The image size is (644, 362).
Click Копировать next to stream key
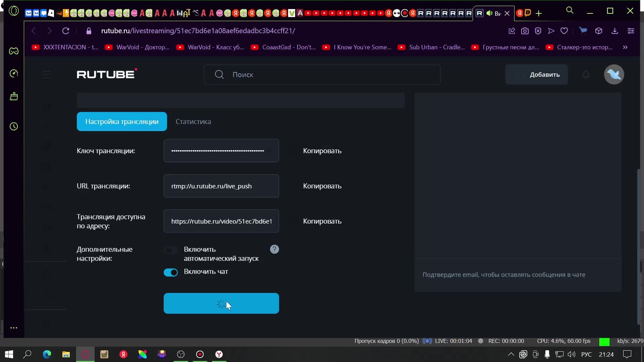click(322, 151)
